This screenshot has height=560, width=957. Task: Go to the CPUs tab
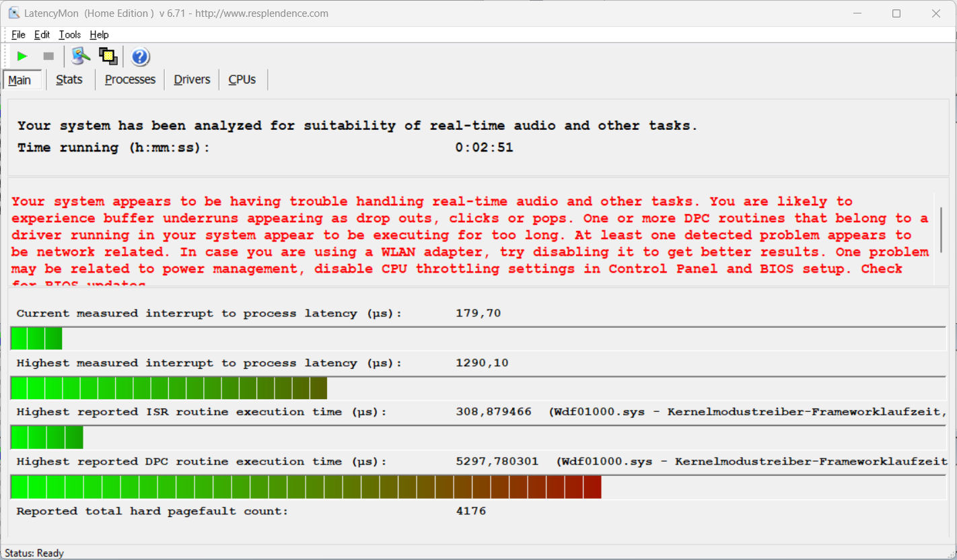242,79
